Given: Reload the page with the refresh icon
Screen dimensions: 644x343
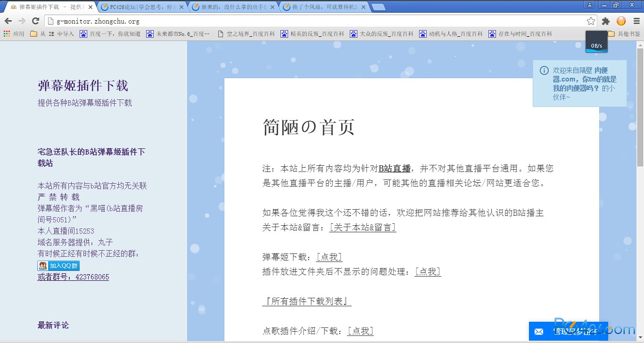Looking at the screenshot, I should point(35,21).
